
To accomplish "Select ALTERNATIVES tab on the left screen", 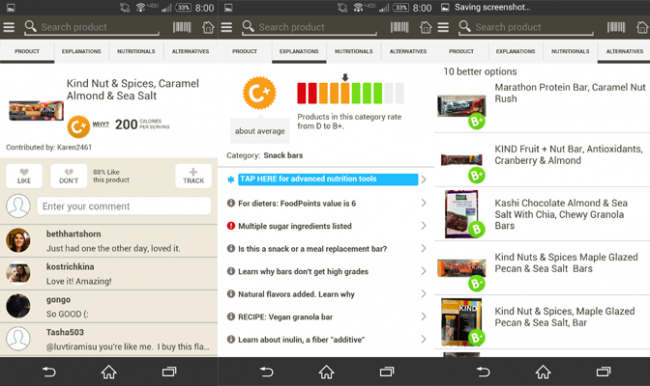I will [190, 51].
